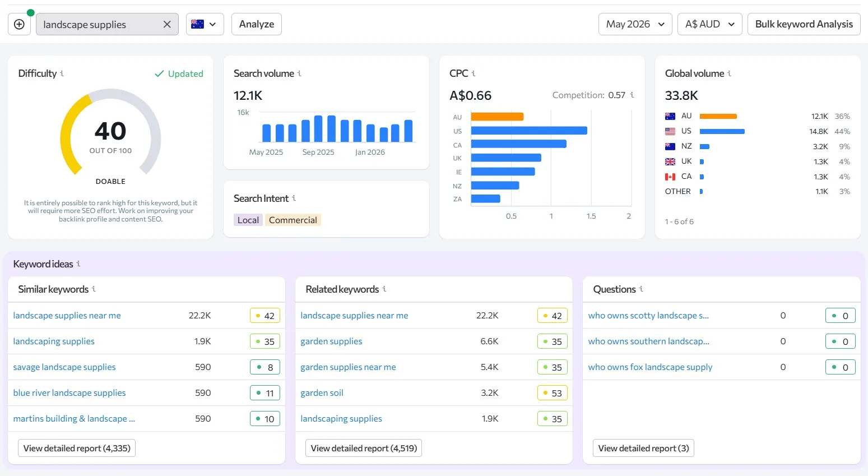Image resolution: width=868 pixels, height=476 pixels.
Task: Open garden soil related keyword
Action: 322,393
